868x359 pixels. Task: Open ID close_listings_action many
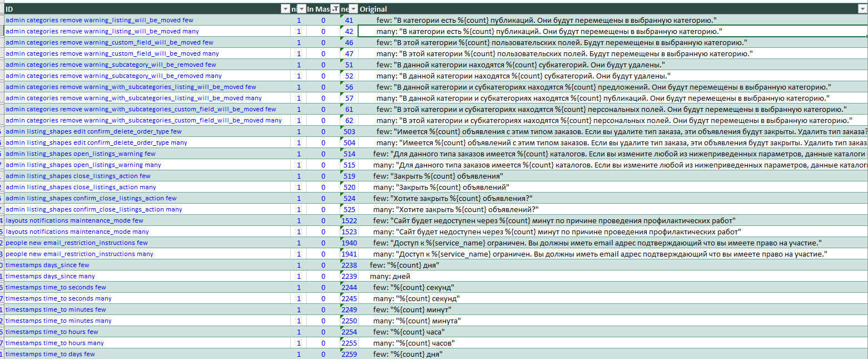81,187
